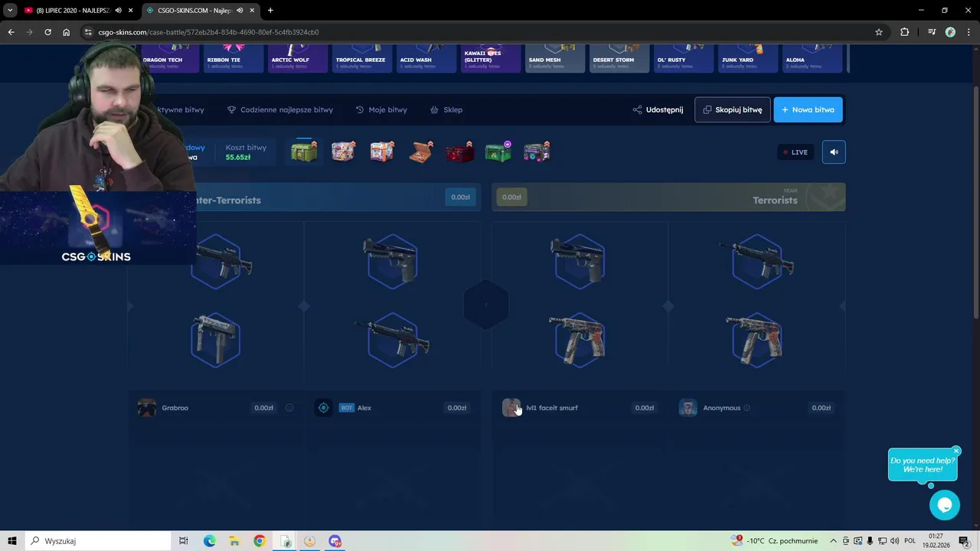This screenshot has width=980, height=551.
Task: Click the Skopiuj bitwę button
Action: pos(733,109)
